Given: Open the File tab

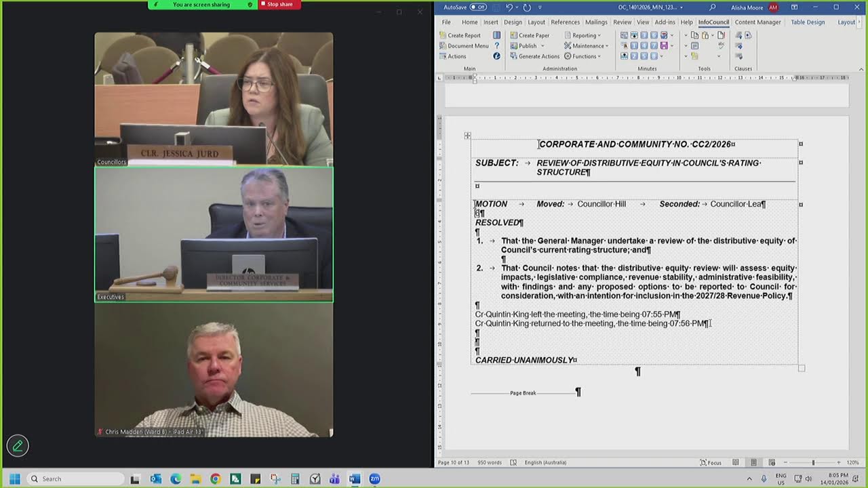Looking at the screenshot, I should (446, 22).
